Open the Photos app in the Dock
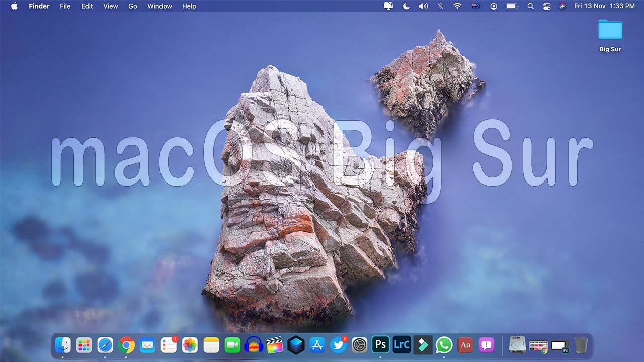 190,345
